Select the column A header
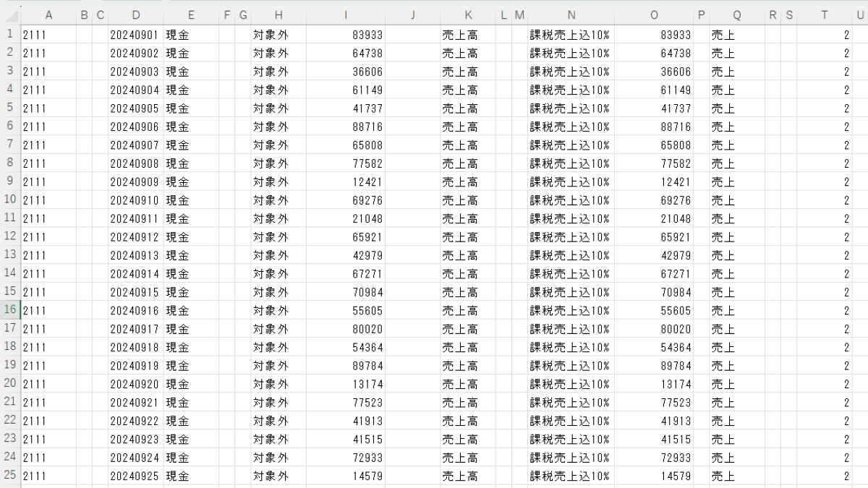The image size is (868, 488). (x=48, y=15)
